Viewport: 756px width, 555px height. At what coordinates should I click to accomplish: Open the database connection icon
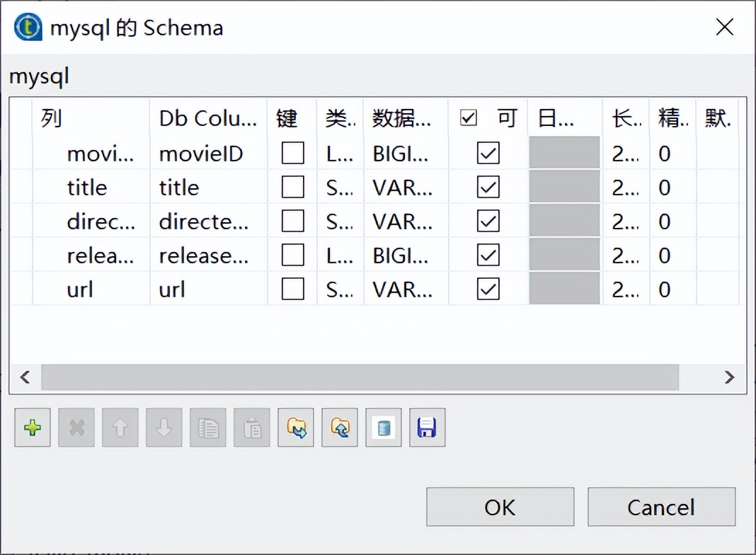point(383,428)
